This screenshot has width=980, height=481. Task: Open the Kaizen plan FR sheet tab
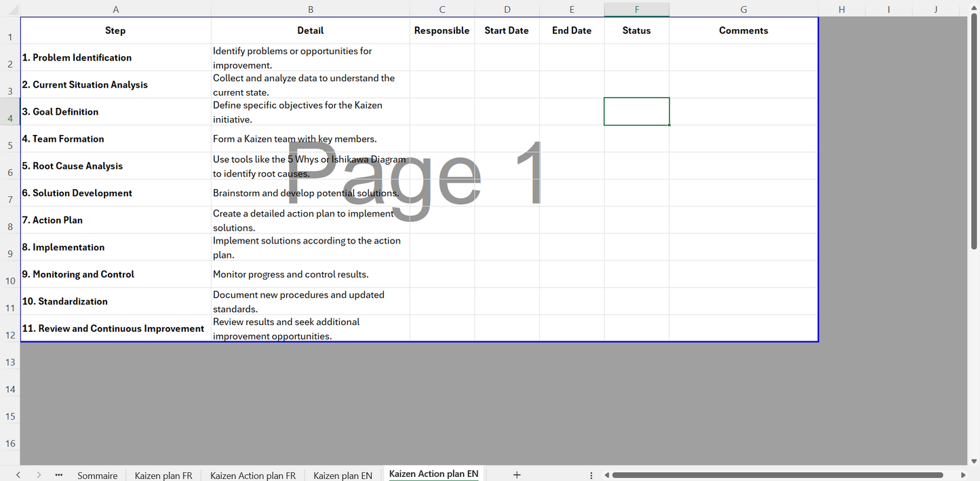163,476
